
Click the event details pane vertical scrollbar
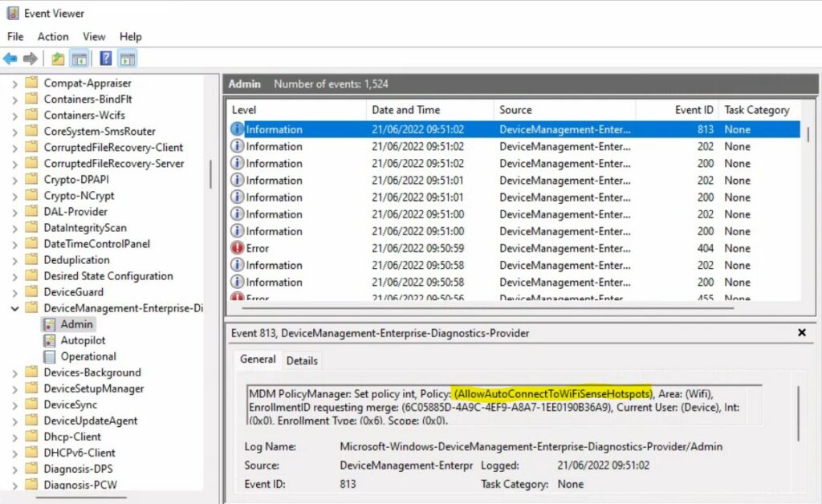[x=799, y=413]
